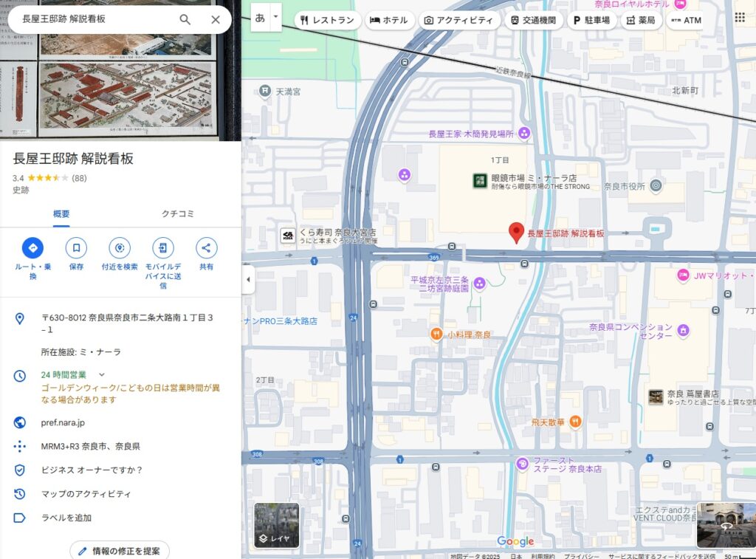Select the 飛天散華 restaurant marker
Image resolution: width=756 pixels, height=559 pixels.
(x=575, y=422)
